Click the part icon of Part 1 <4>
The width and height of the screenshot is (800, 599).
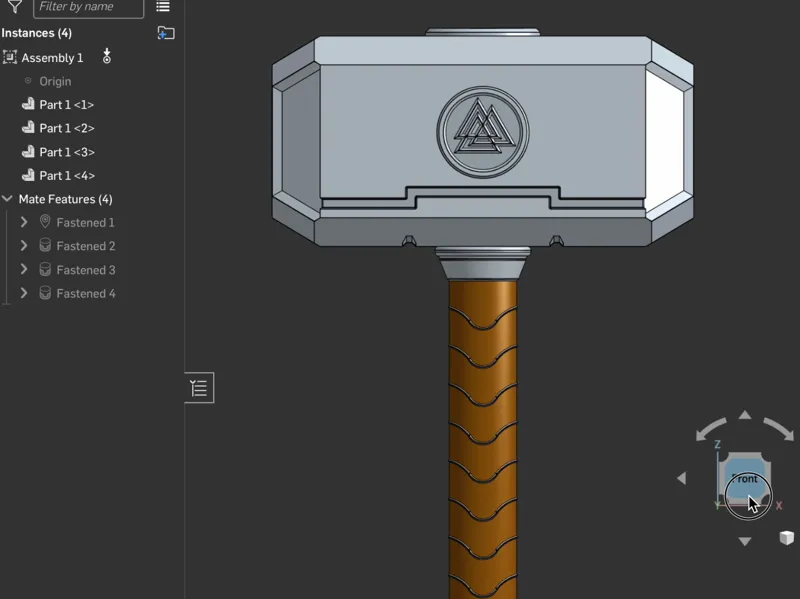pos(28,175)
